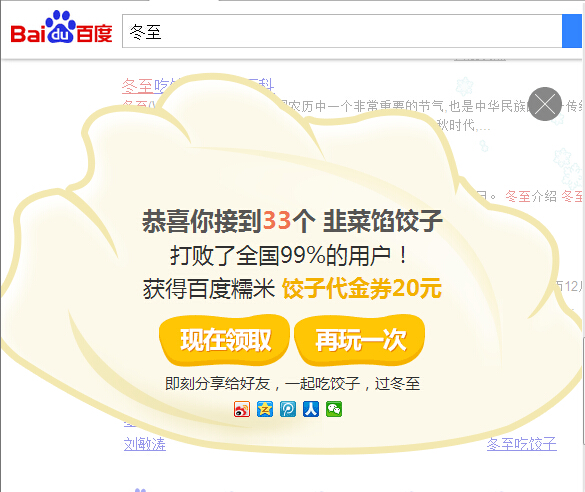Share to Sina Weibo via its icon
Viewport: 585px width, 492px height.
pyautogui.click(x=242, y=409)
